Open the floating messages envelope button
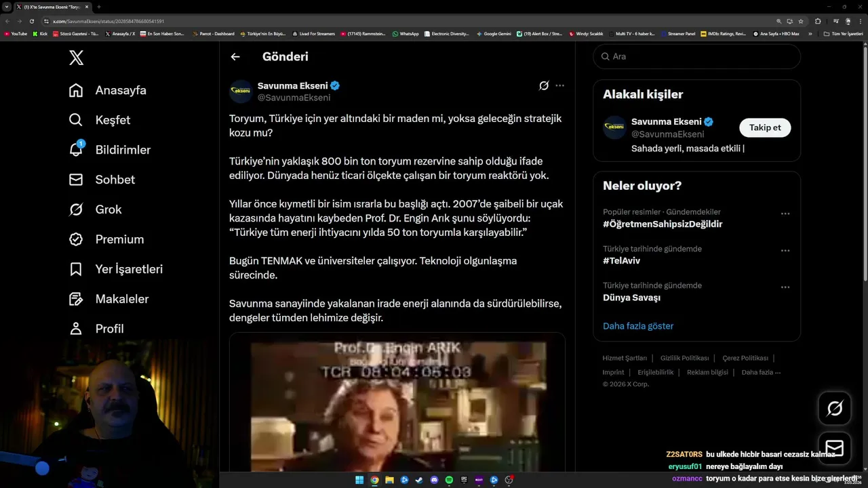The height and width of the screenshot is (488, 868). (835, 448)
